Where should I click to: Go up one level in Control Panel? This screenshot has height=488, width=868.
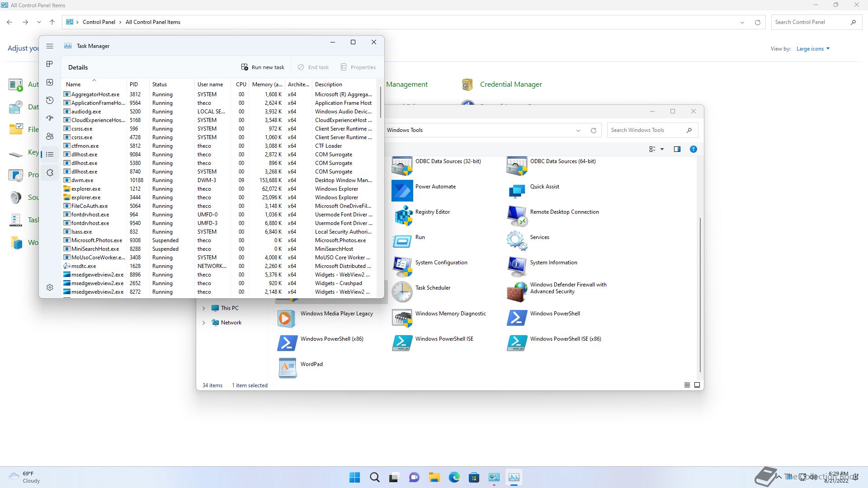[x=52, y=22]
